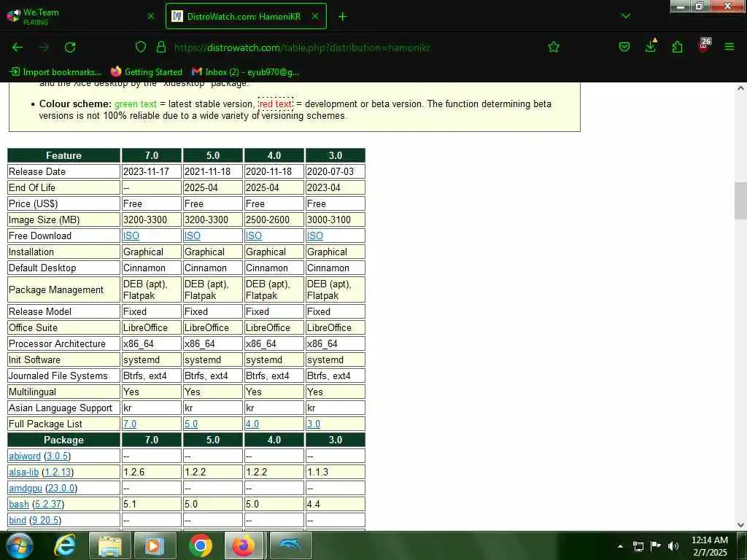Switch to the We.Team tab
The image size is (747, 560).
coord(81,16)
